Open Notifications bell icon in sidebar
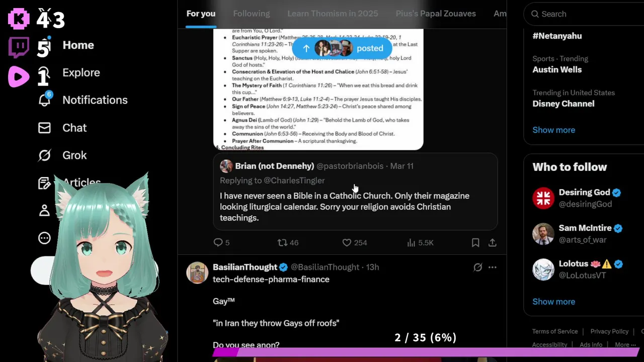Image resolution: width=644 pixels, height=362 pixels. click(44, 100)
